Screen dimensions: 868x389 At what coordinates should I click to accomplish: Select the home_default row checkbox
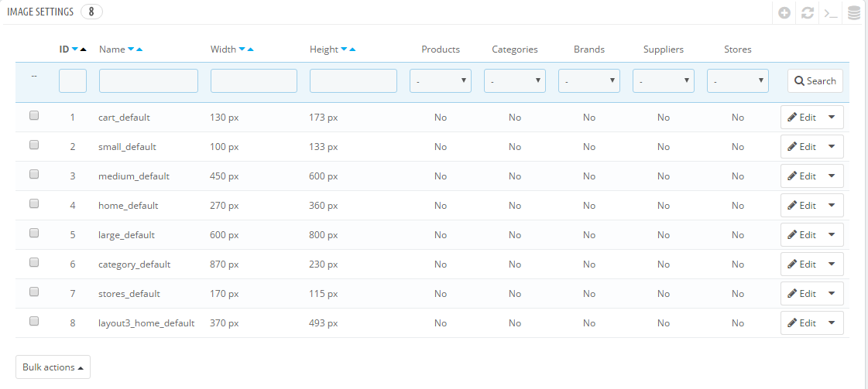click(34, 203)
